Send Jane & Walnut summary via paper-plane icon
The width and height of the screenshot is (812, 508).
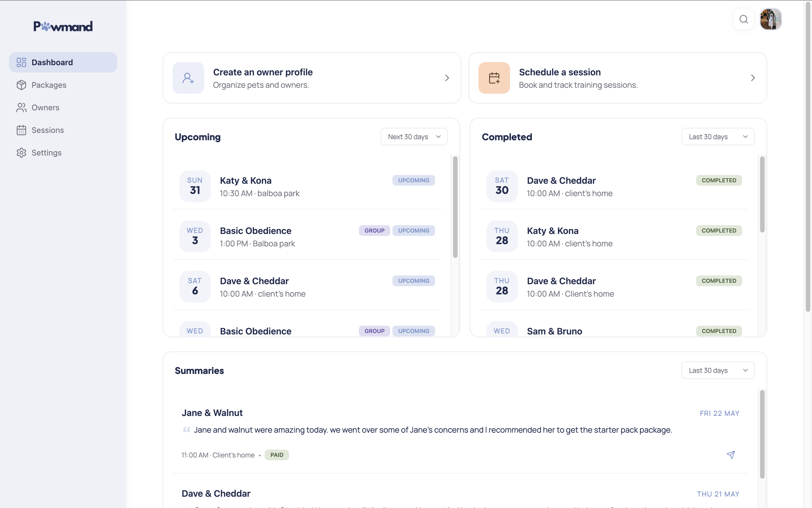tap(731, 455)
